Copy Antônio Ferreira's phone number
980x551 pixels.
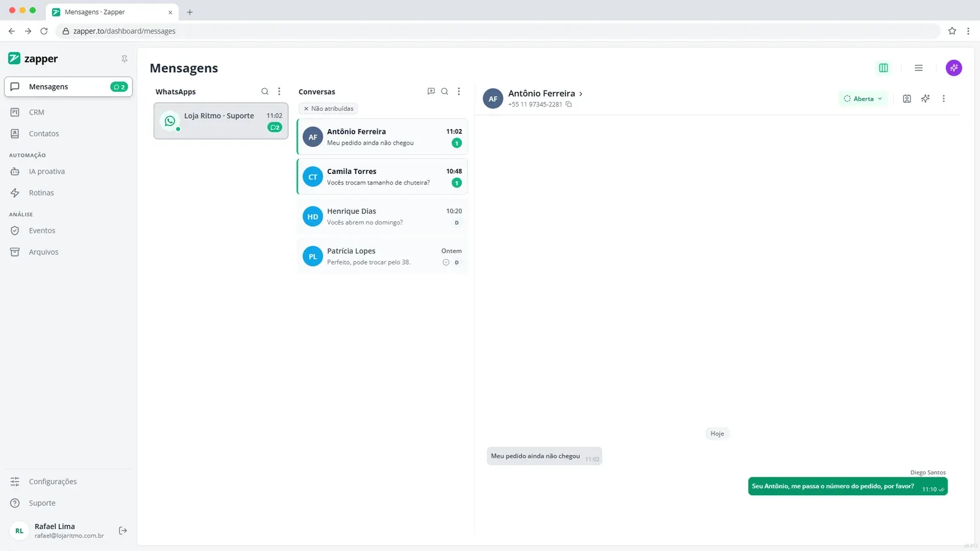(569, 104)
